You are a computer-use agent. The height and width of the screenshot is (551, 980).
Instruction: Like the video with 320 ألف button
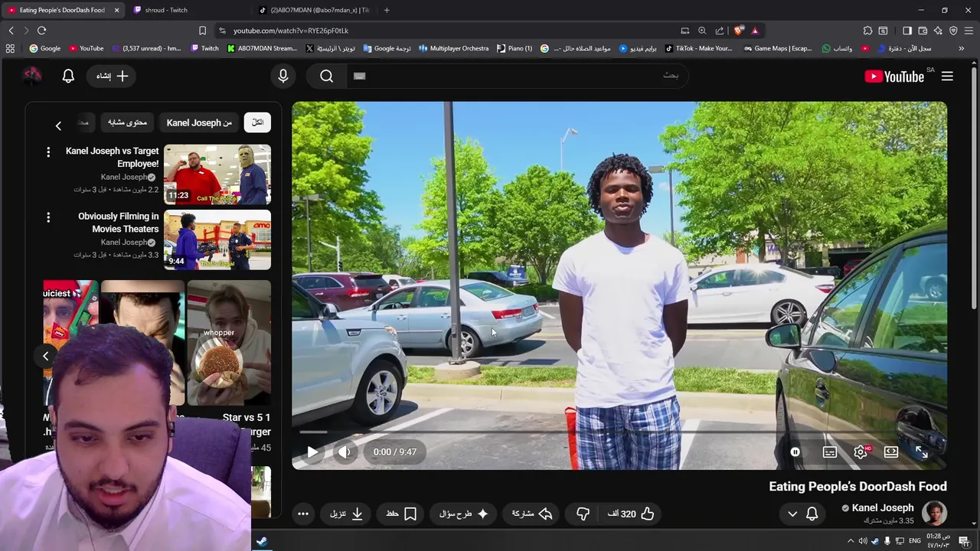(631, 514)
